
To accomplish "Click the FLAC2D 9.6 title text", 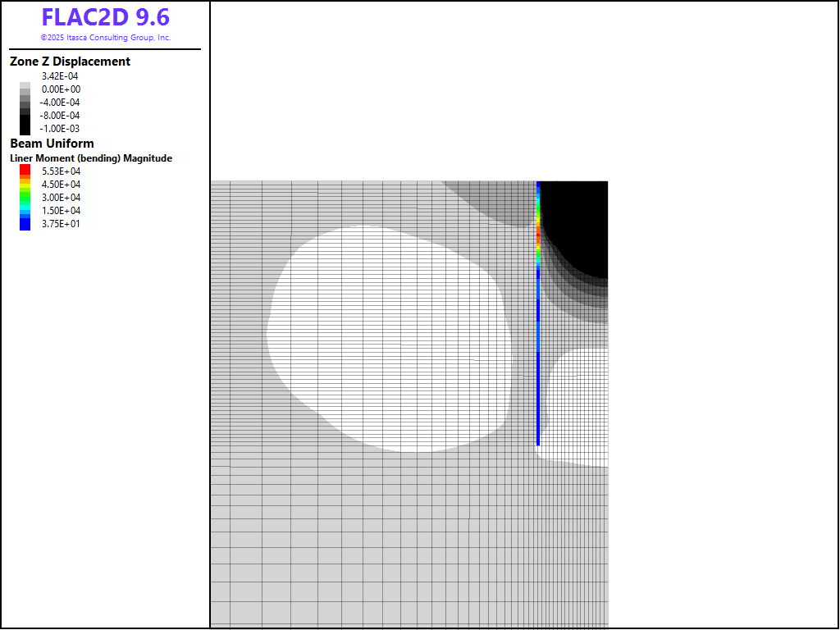I will 105,18.
